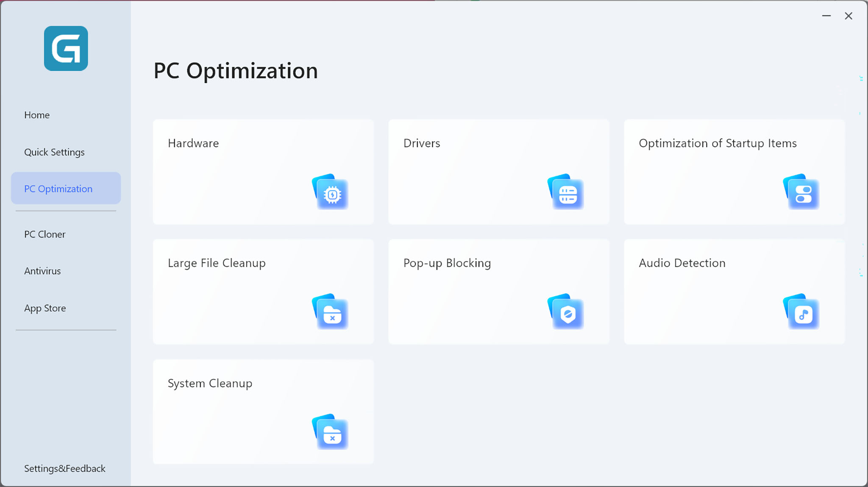Open the Antivirus section
Viewport: 868px width, 487px height.
pyautogui.click(x=42, y=271)
